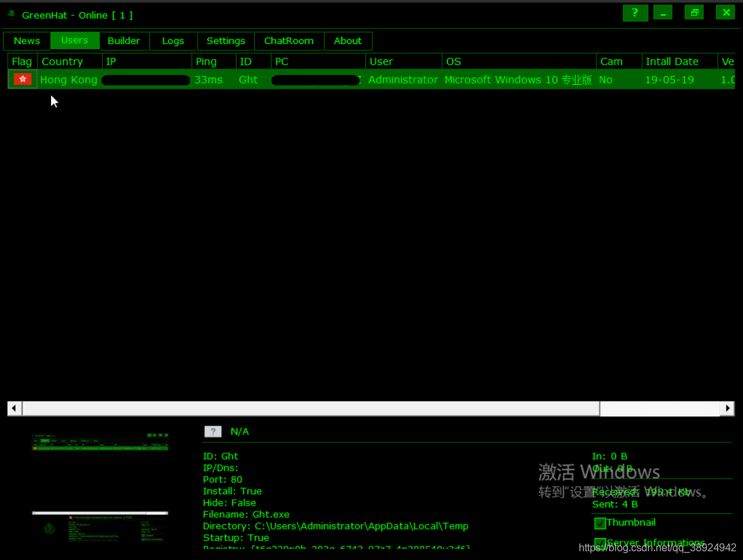This screenshot has height=560, width=743.
Task: Click the Hide: False detail line
Action: point(230,502)
